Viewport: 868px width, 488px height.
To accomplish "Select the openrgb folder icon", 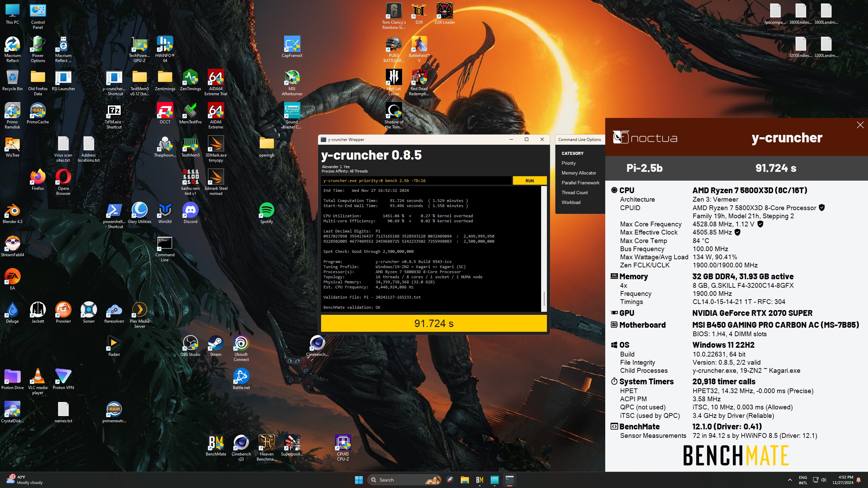I will point(267,147).
